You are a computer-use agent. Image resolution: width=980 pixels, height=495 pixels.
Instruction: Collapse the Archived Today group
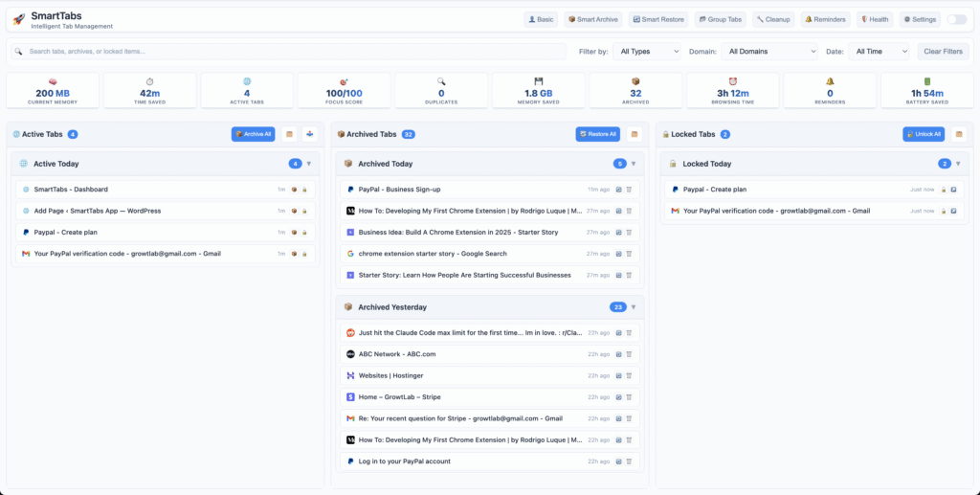click(634, 164)
